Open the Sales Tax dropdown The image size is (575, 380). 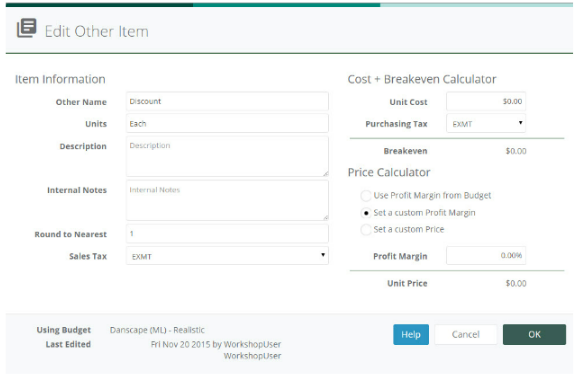click(227, 256)
